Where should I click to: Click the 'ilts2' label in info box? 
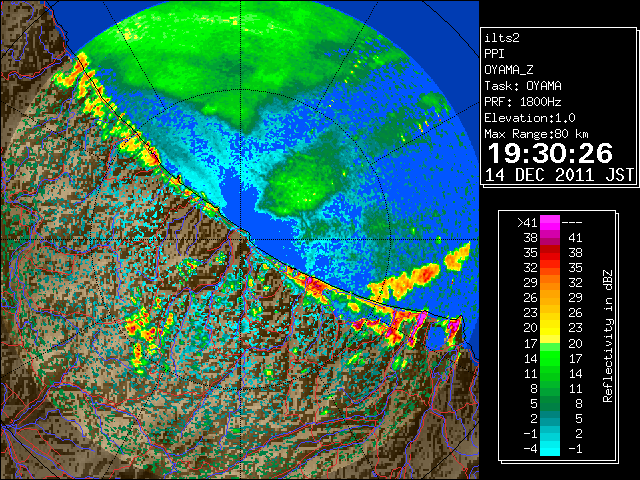[502, 38]
